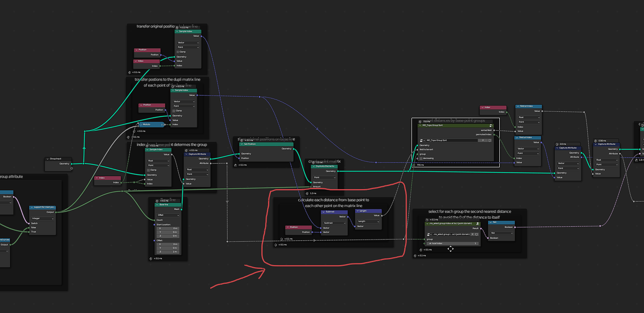The height and width of the screenshot is (313, 644).
Task: Collapse the Length node
Action: [357, 211]
